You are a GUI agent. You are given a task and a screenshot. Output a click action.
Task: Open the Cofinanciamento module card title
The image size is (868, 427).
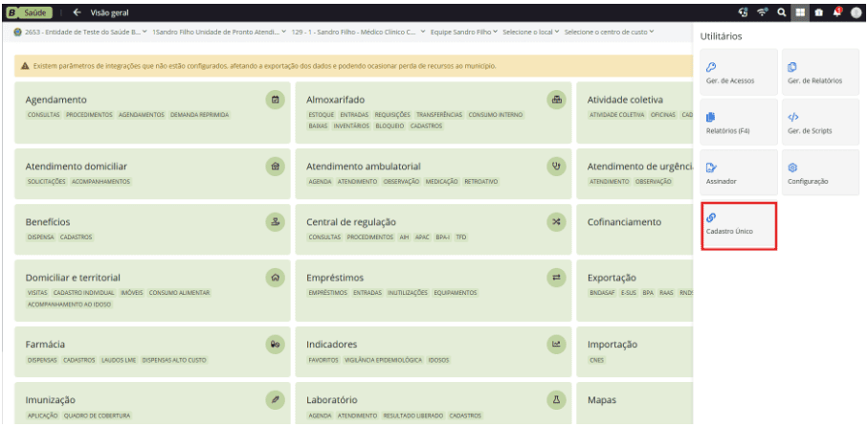(624, 222)
